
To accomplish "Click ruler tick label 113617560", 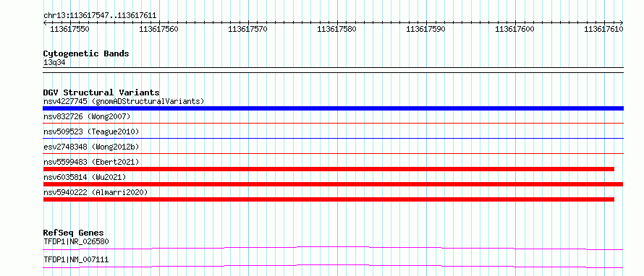I will coord(158,29).
